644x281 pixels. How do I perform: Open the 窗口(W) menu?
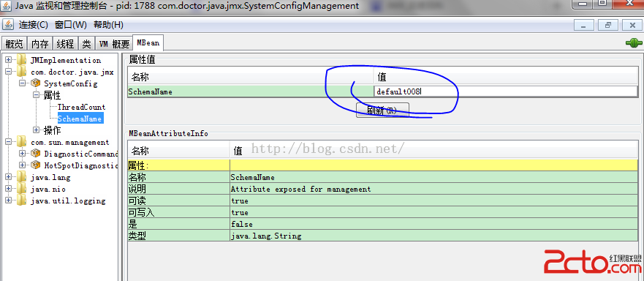(x=71, y=25)
